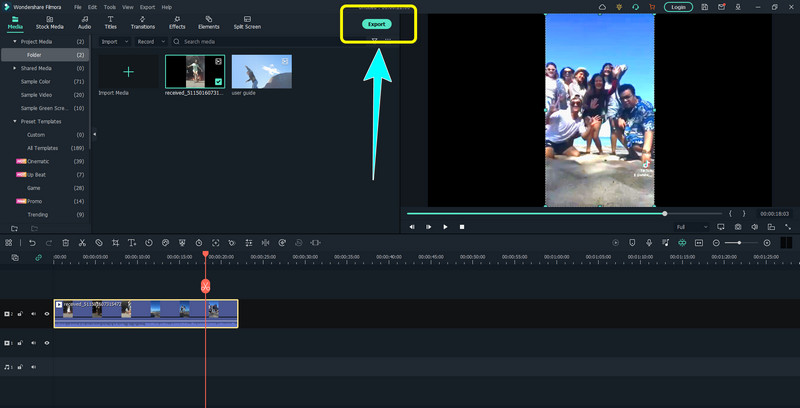Hide video track 2 with eye icon
The height and width of the screenshot is (408, 800).
coord(46,314)
